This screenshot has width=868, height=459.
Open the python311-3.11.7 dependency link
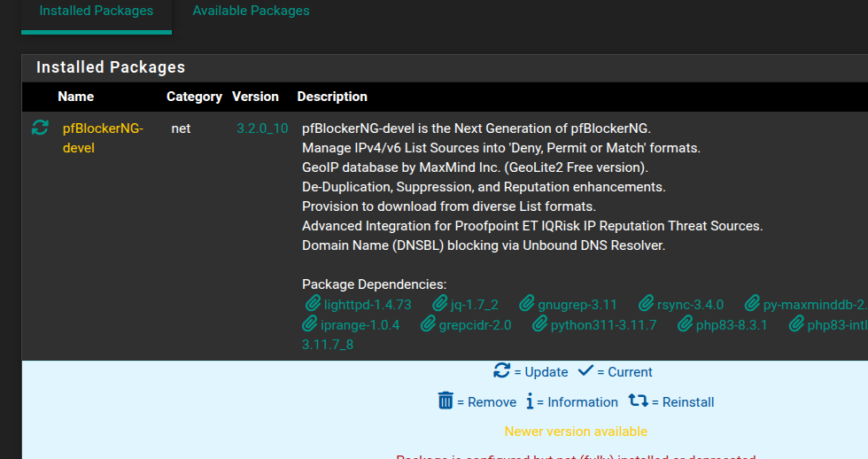click(603, 325)
